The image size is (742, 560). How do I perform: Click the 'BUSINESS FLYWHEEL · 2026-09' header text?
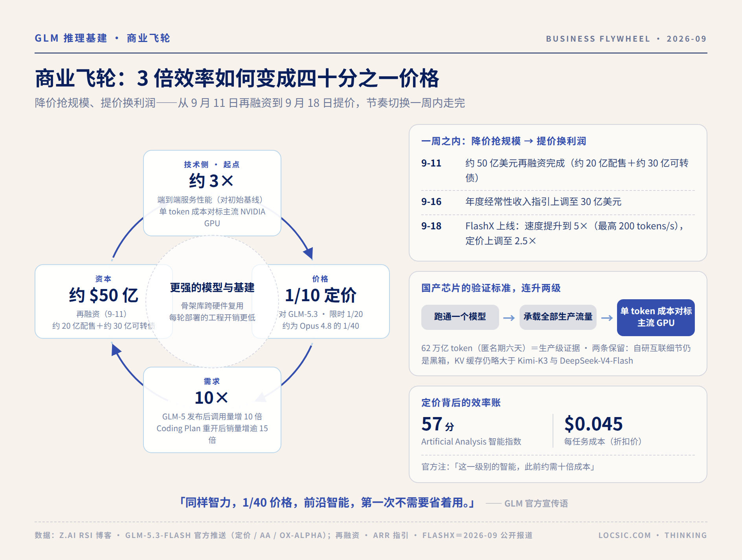[626, 39]
